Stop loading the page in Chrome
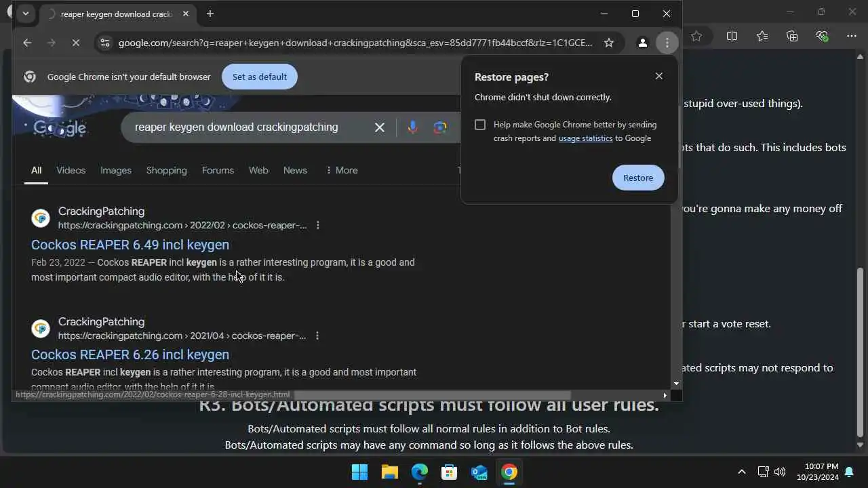The image size is (868, 488). point(76,43)
